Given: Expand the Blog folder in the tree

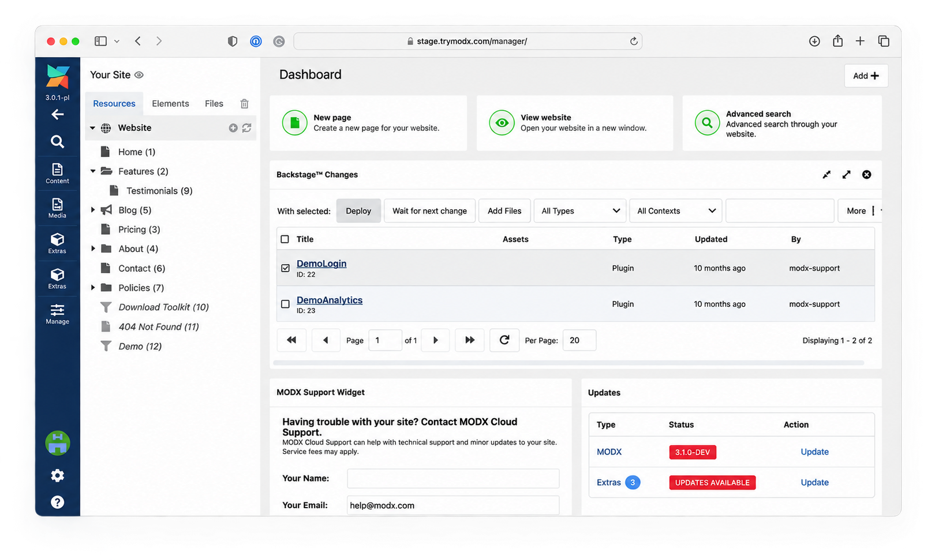Looking at the screenshot, I should tap(93, 210).
